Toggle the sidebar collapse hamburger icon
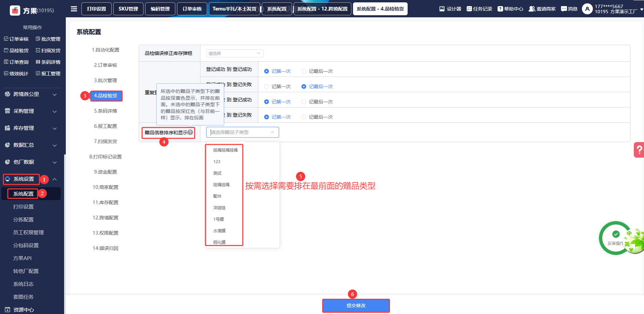644x314 pixels. pos(74,9)
